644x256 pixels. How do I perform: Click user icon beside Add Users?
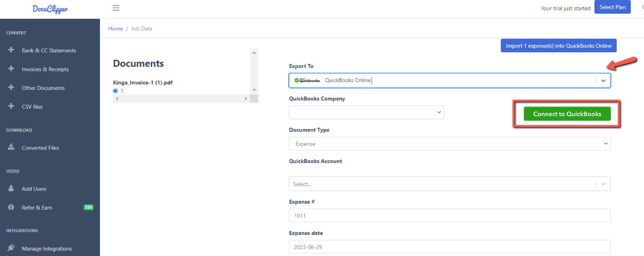11,189
